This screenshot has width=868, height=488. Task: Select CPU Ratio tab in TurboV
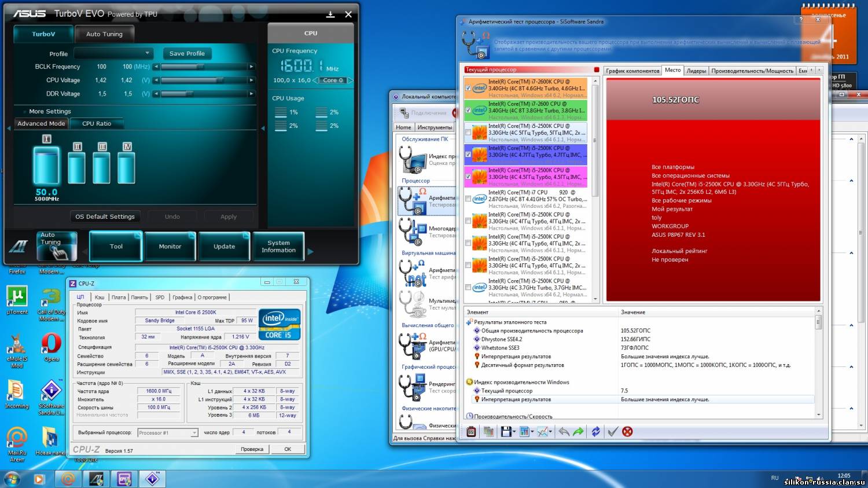point(97,123)
